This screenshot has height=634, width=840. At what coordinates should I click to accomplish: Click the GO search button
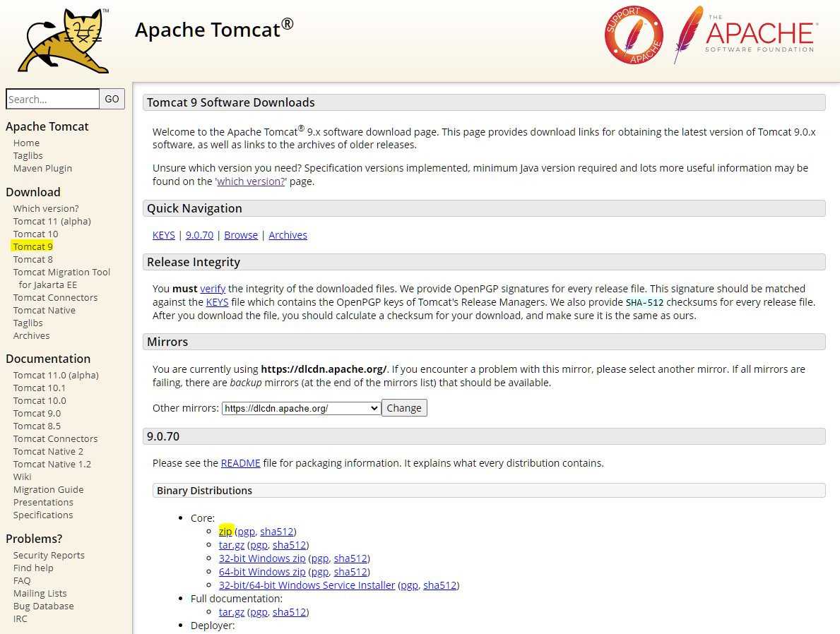pyautogui.click(x=112, y=99)
